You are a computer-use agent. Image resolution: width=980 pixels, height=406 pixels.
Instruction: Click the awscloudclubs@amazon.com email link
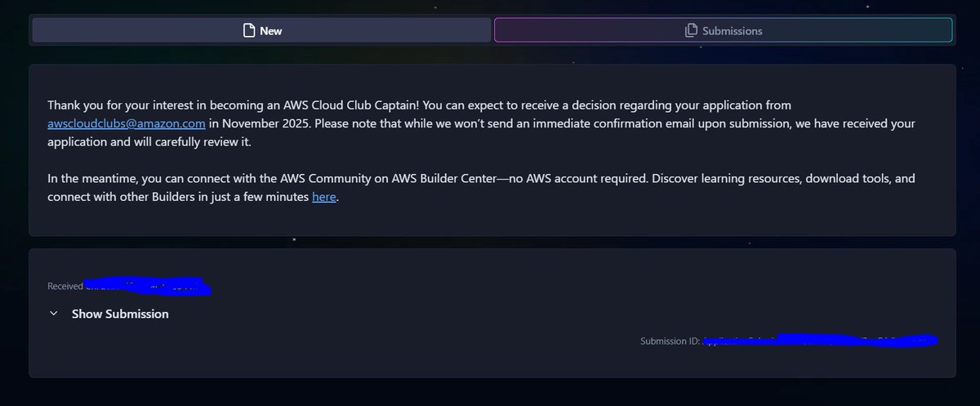pos(126,124)
